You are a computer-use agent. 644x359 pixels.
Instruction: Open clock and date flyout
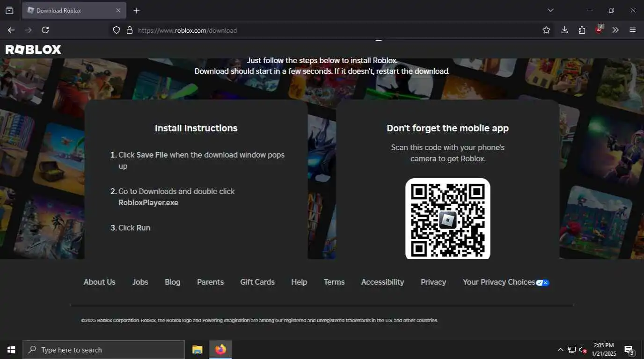pos(604,350)
